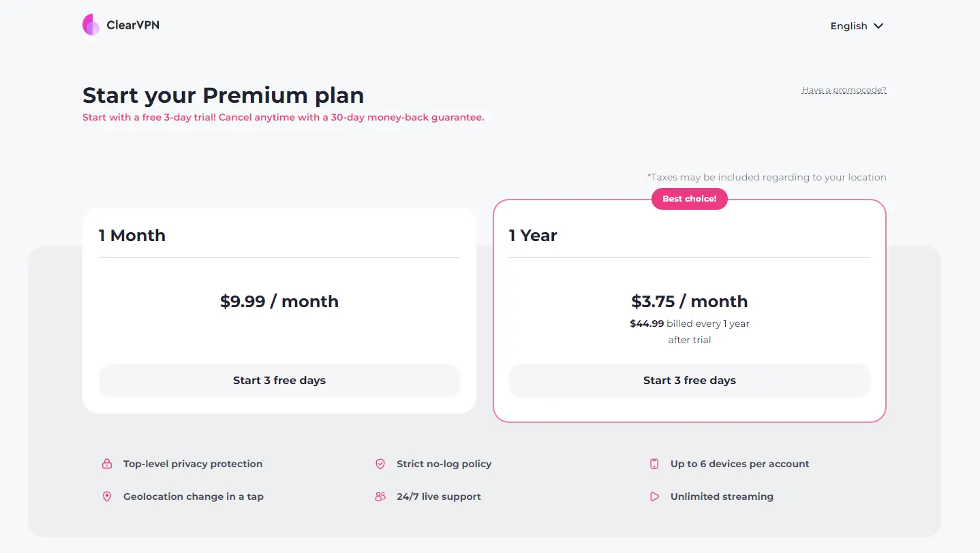Viewport: 980px width, 553px height.
Task: Open the 'Have a promocode?' link
Action: click(844, 90)
